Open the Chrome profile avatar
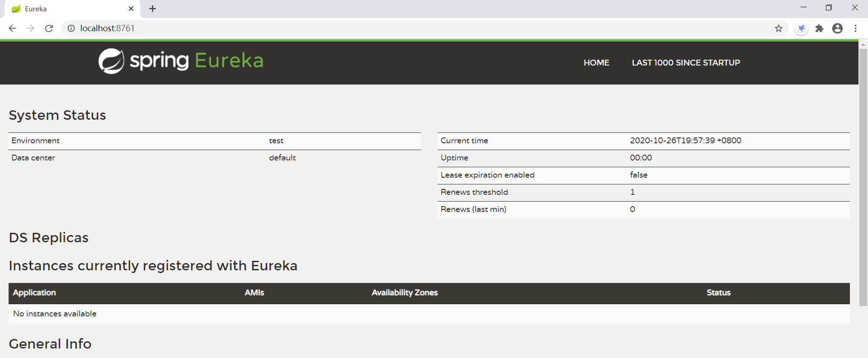Viewport: 868px width, 358px height. coord(837,28)
